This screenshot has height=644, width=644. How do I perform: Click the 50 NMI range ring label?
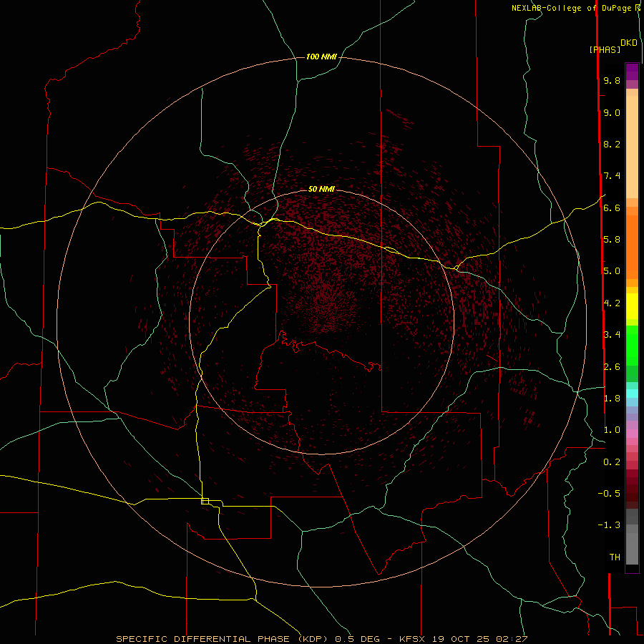pyautogui.click(x=321, y=189)
